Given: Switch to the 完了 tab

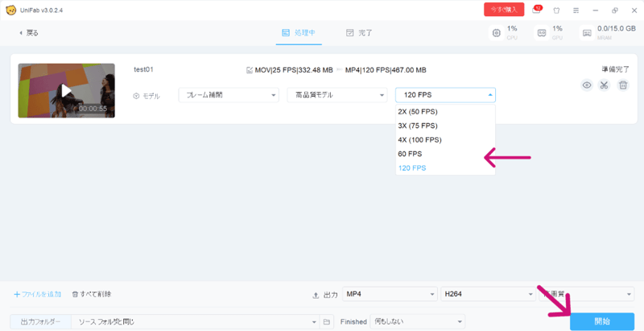Looking at the screenshot, I should coord(359,33).
